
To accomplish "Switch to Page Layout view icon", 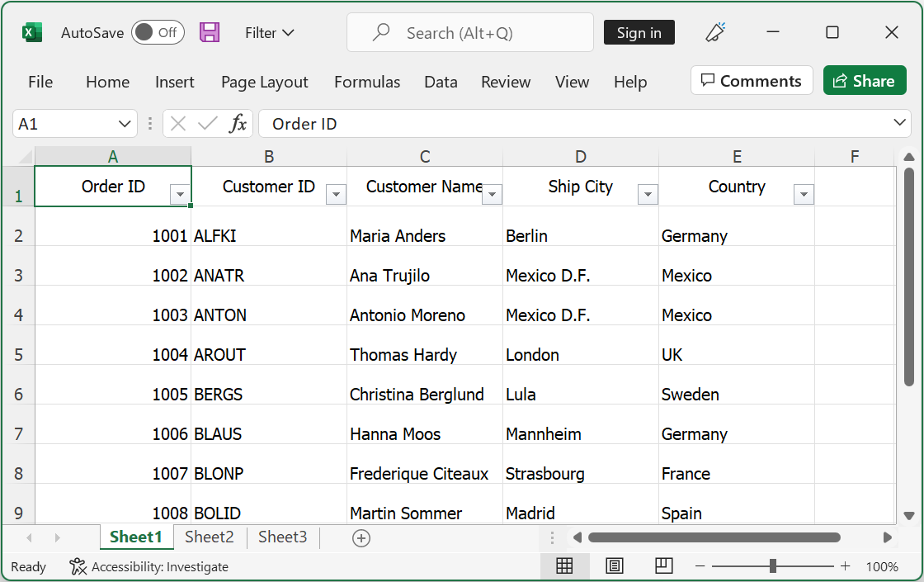I will 614,566.
